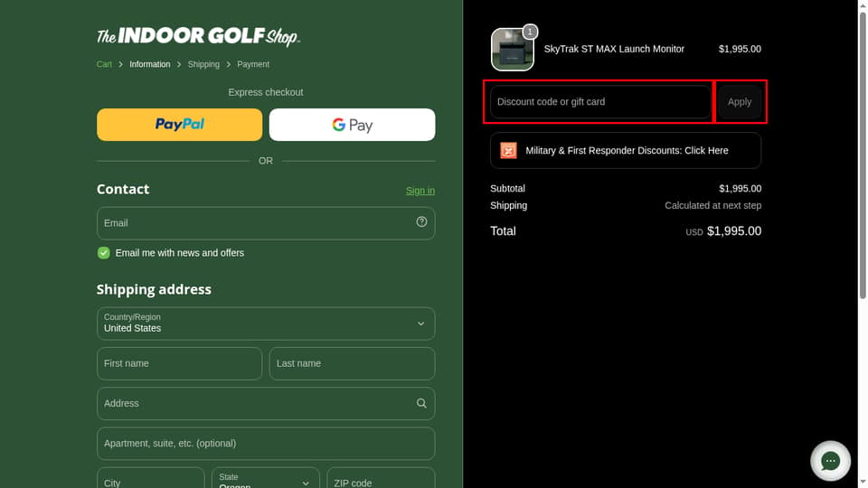Focus the Apartment, suite field
Viewport: 868px width, 488px height.
[266, 443]
